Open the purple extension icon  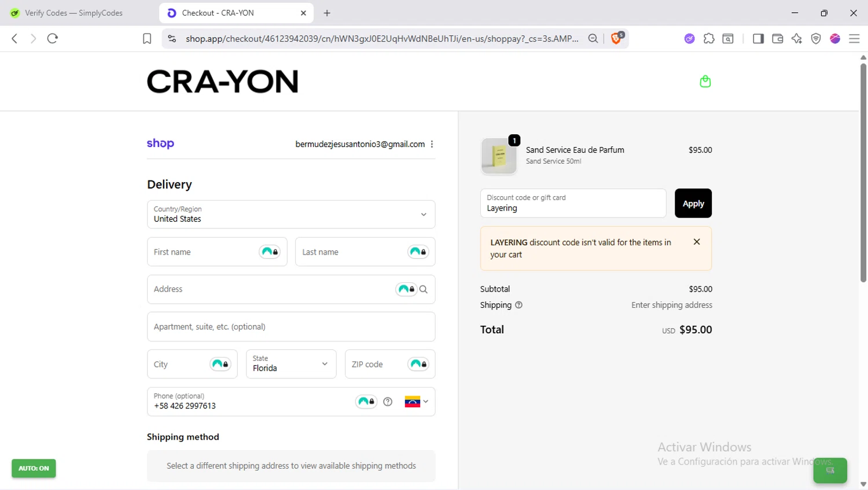point(689,39)
